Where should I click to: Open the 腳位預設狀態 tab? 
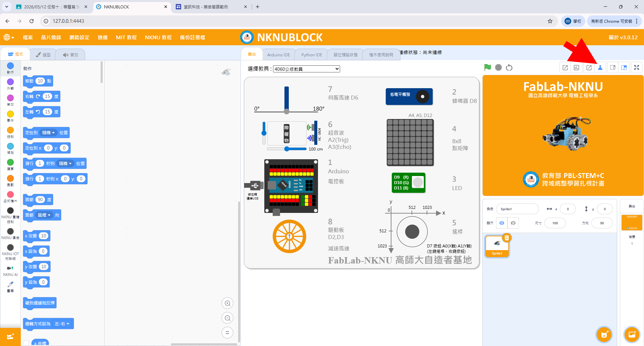click(345, 55)
